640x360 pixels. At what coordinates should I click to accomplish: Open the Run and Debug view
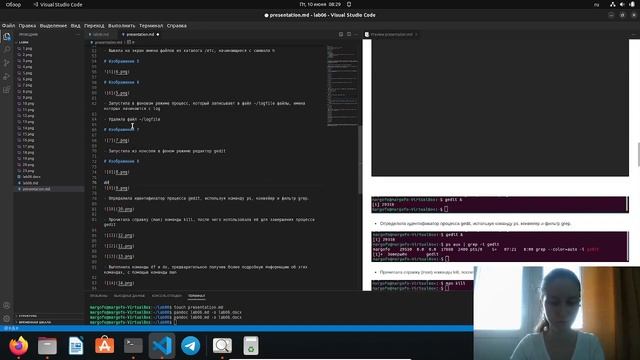coord(7,76)
